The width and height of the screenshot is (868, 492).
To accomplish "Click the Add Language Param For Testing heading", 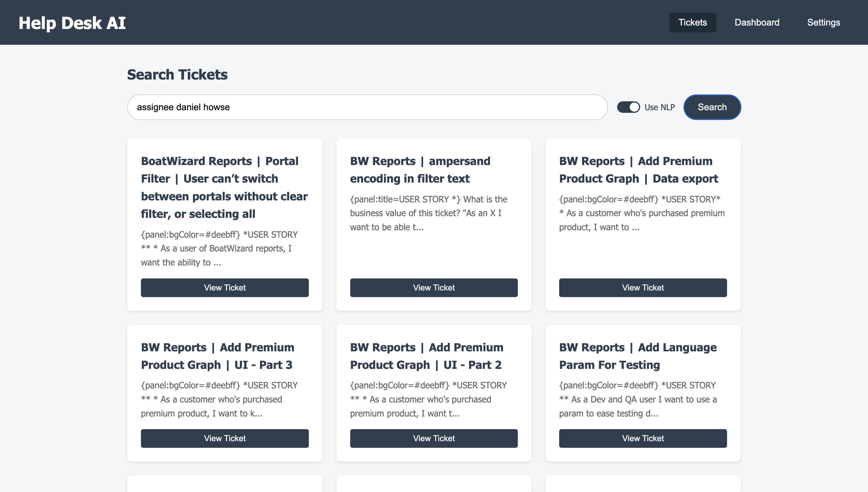I will [x=637, y=356].
